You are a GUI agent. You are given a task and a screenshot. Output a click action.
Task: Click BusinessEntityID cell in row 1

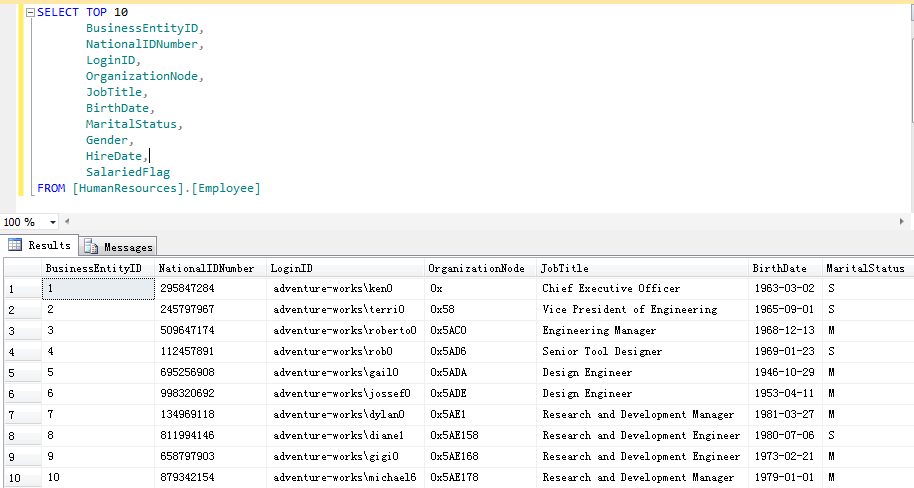click(98, 289)
